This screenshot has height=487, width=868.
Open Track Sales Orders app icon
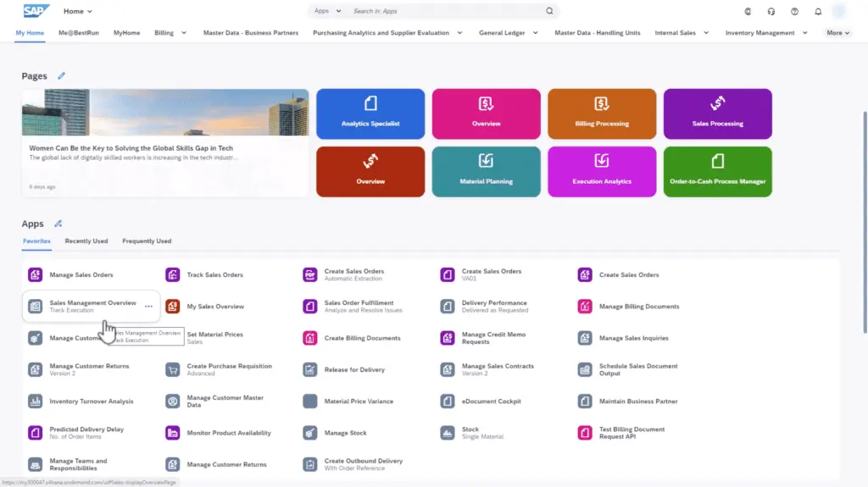(173, 274)
